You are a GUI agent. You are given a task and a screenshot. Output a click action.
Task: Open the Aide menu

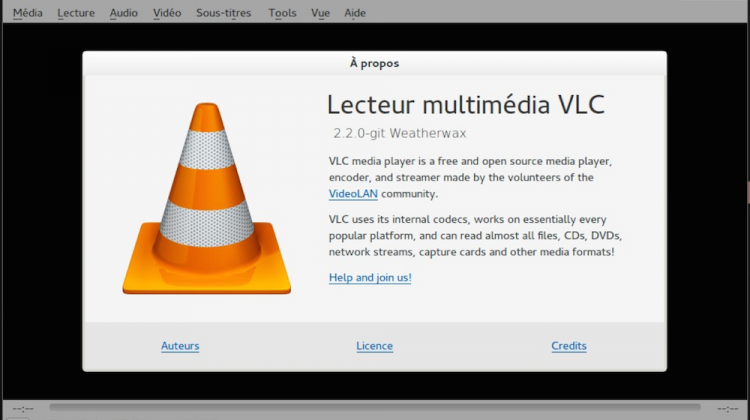355,13
